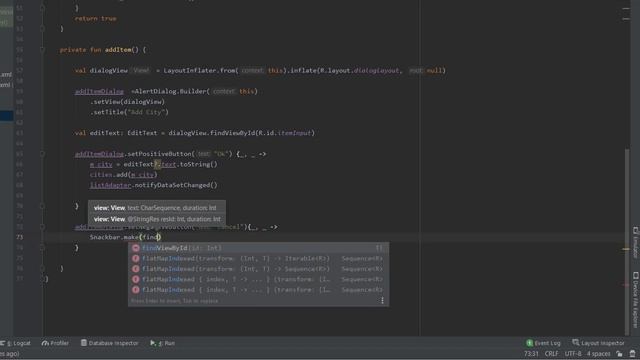Click the green Run play icon

pyautogui.click(x=153, y=343)
